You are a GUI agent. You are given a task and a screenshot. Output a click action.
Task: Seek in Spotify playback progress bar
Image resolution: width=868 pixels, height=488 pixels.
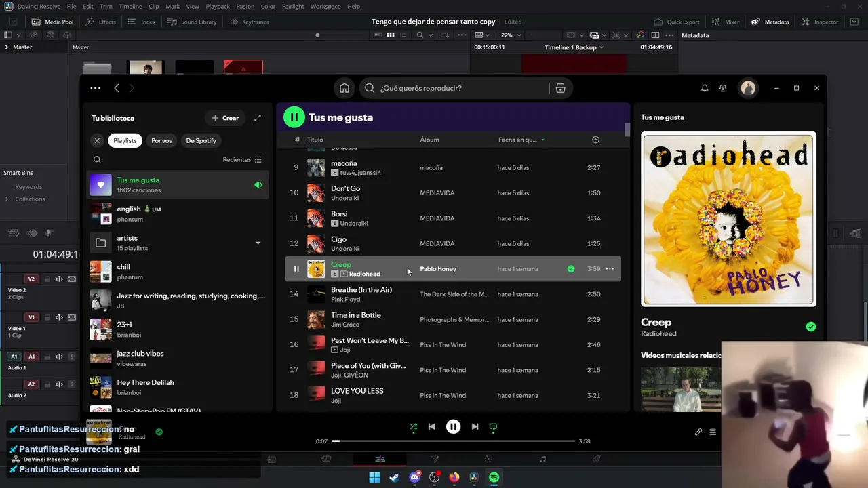[453, 441]
